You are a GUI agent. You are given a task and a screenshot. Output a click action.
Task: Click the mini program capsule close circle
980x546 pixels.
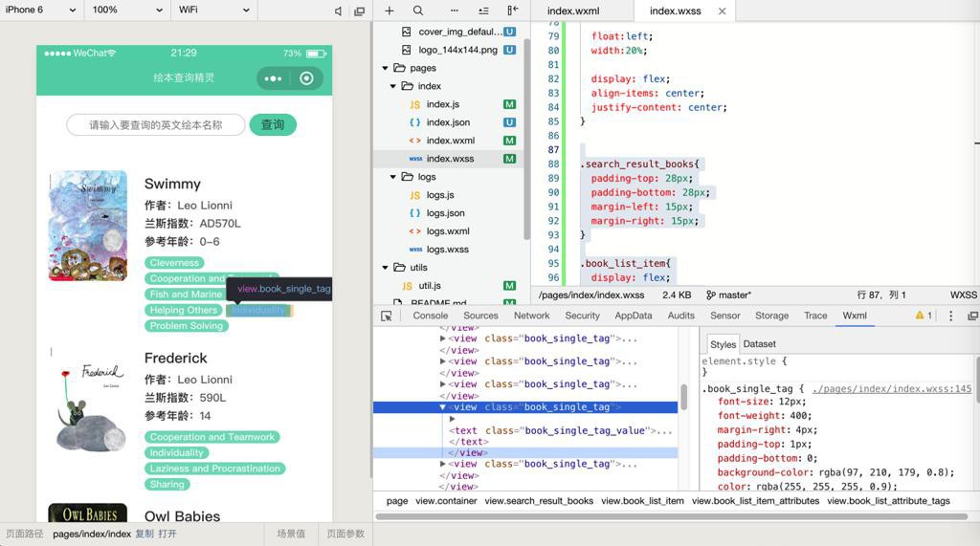(306, 78)
